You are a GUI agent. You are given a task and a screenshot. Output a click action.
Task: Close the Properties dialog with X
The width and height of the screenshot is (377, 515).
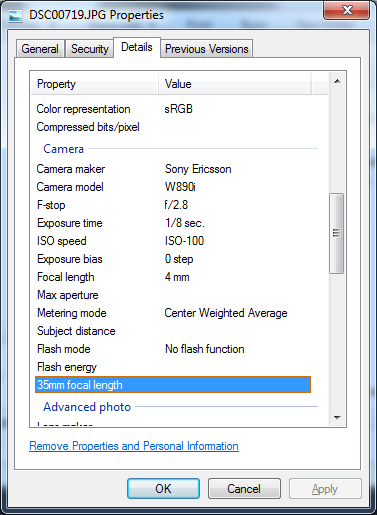click(x=347, y=10)
